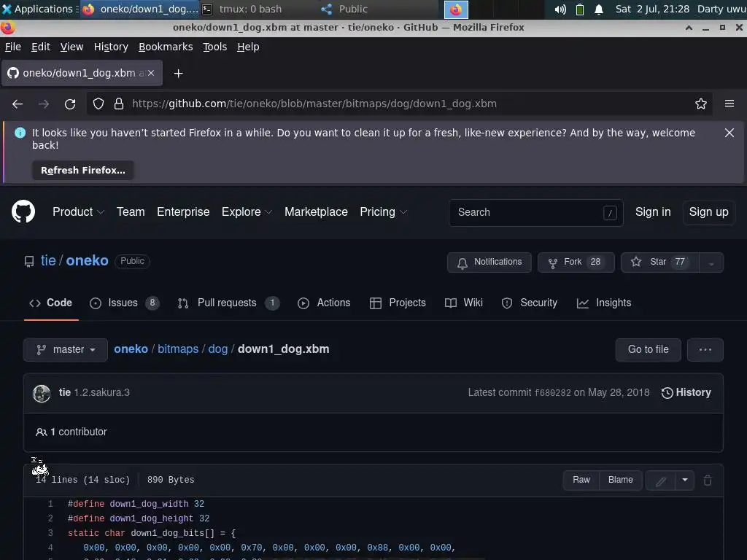Open the Pull requests tab

[228, 303]
